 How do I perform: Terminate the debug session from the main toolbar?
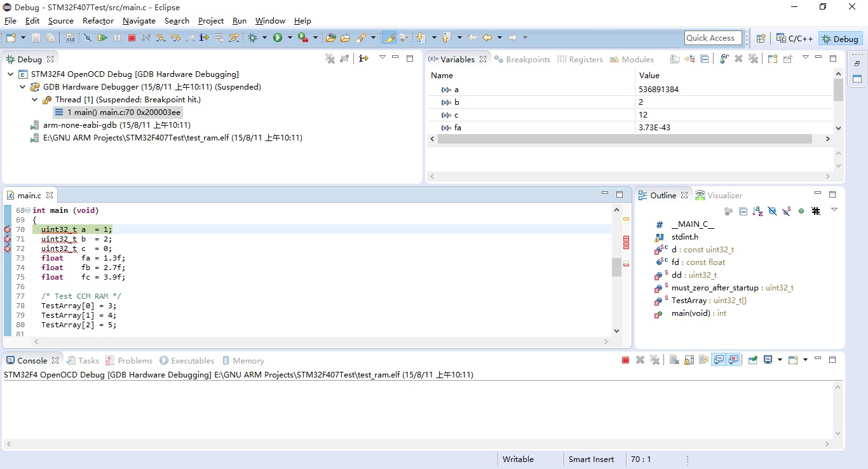(132, 38)
